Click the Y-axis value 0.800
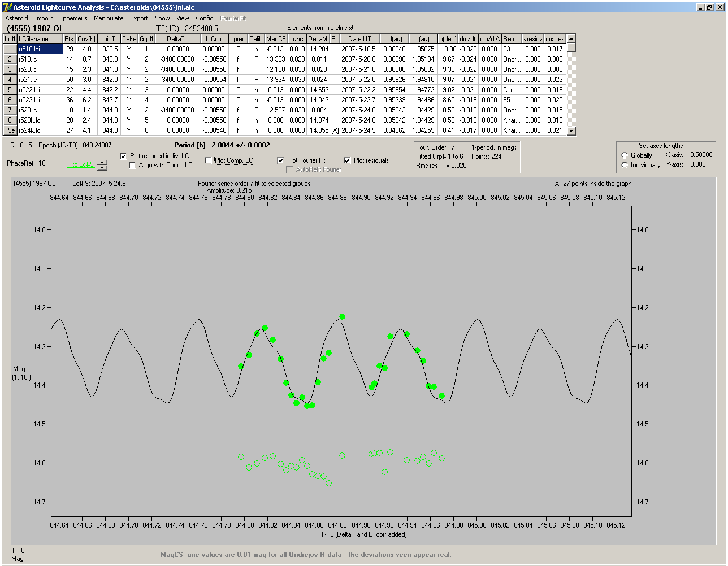 point(697,164)
